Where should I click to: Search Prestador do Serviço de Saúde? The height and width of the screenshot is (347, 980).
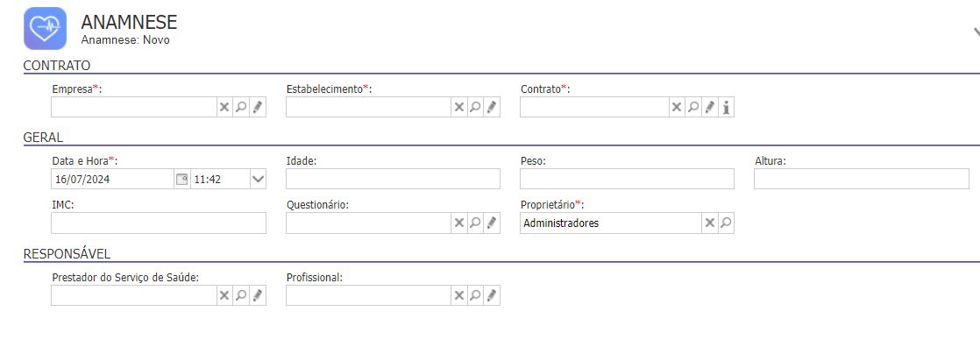click(241, 295)
